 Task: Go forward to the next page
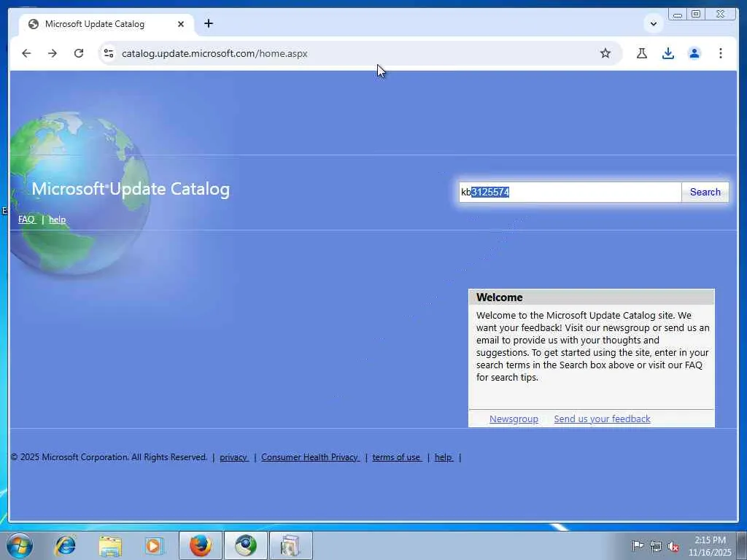(53, 53)
